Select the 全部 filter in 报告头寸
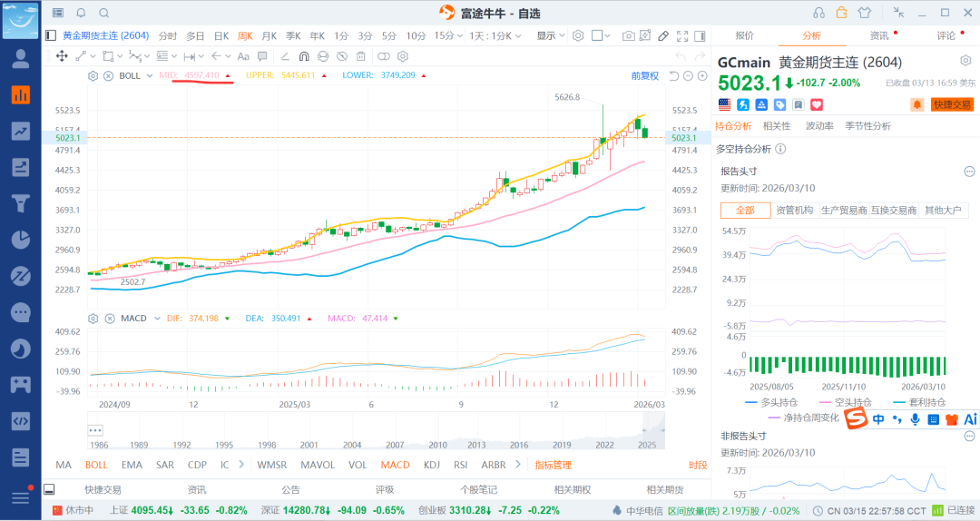Image resolution: width=980 pixels, height=521 pixels. [x=745, y=210]
